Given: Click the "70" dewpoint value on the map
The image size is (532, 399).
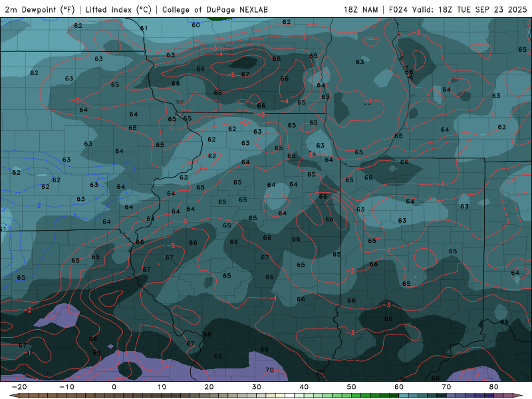Looking at the screenshot, I should pyautogui.click(x=270, y=370).
